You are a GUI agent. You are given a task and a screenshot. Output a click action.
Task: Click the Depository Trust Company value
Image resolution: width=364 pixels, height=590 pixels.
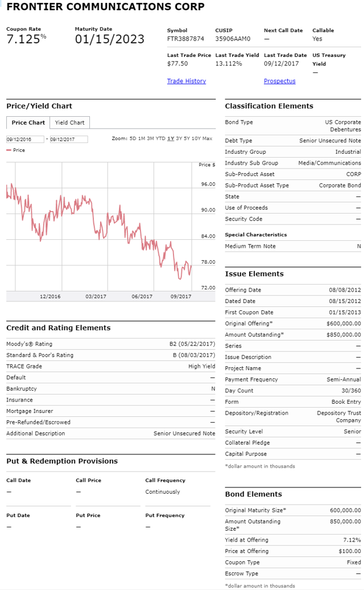click(x=339, y=416)
